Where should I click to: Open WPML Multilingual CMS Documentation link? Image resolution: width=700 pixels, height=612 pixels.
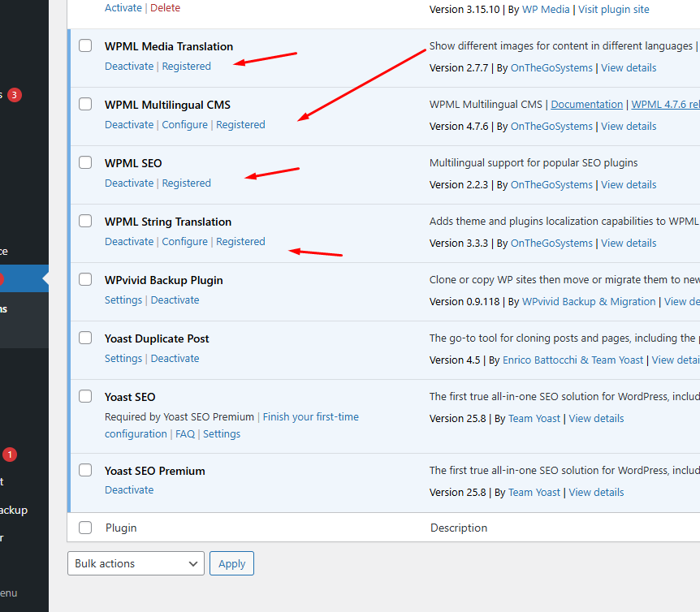586,105
